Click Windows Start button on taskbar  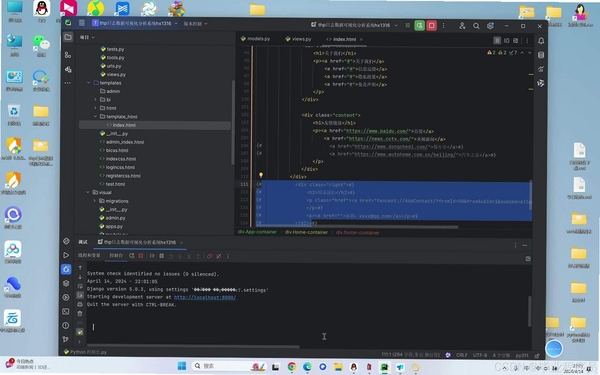coord(182,366)
